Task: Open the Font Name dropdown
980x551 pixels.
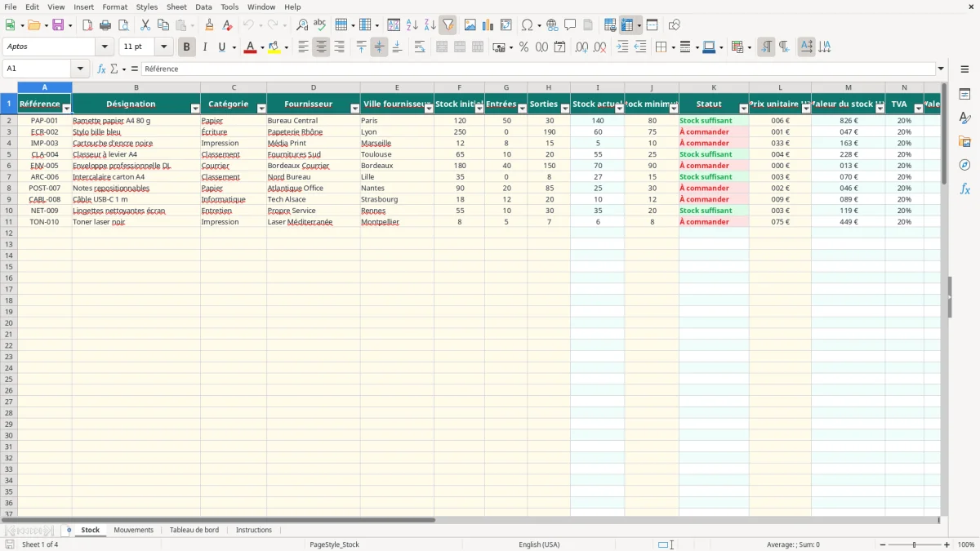Action: (105, 47)
